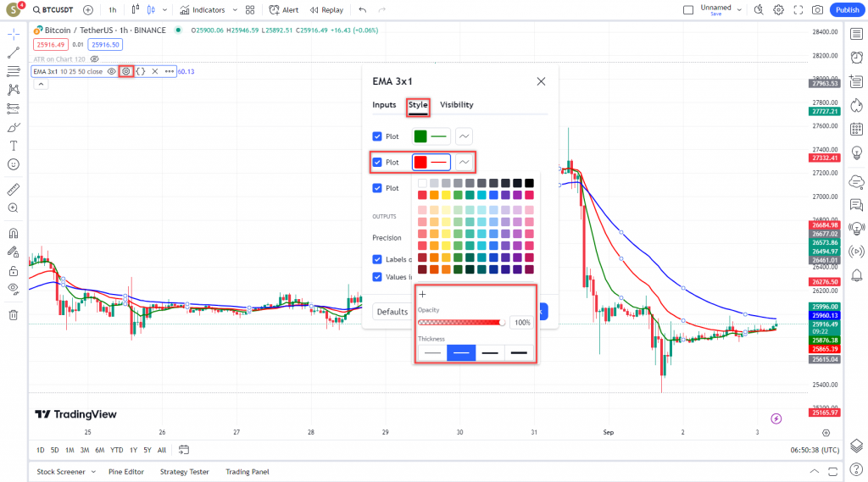This screenshot has height=482, width=868.
Task: Click the Publish button
Action: (x=848, y=10)
